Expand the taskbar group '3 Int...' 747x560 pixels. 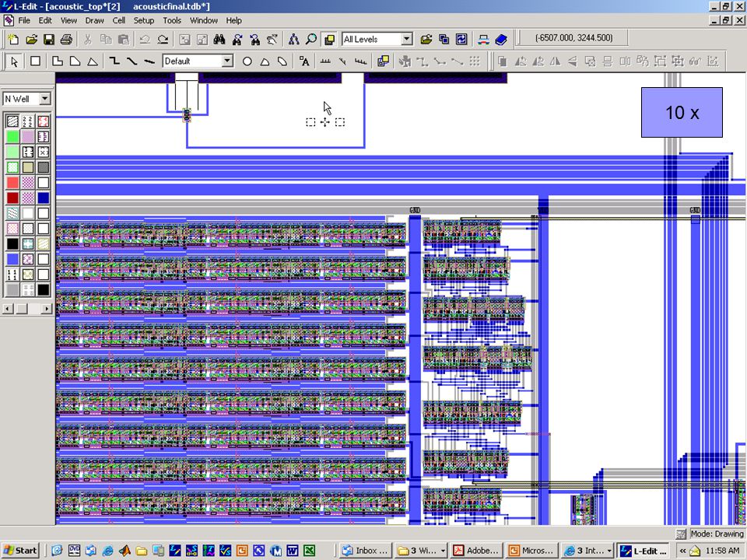click(608, 551)
